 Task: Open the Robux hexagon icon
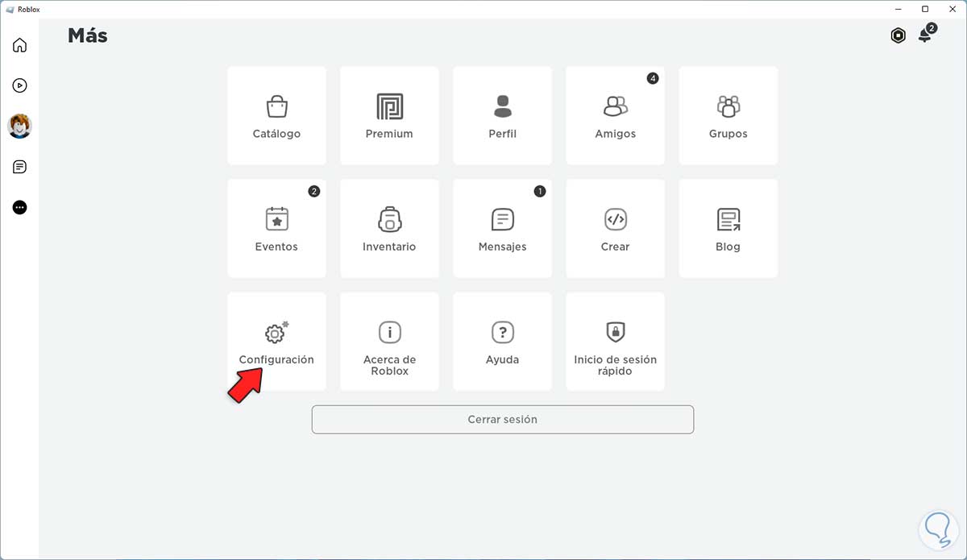pyautogui.click(x=898, y=35)
